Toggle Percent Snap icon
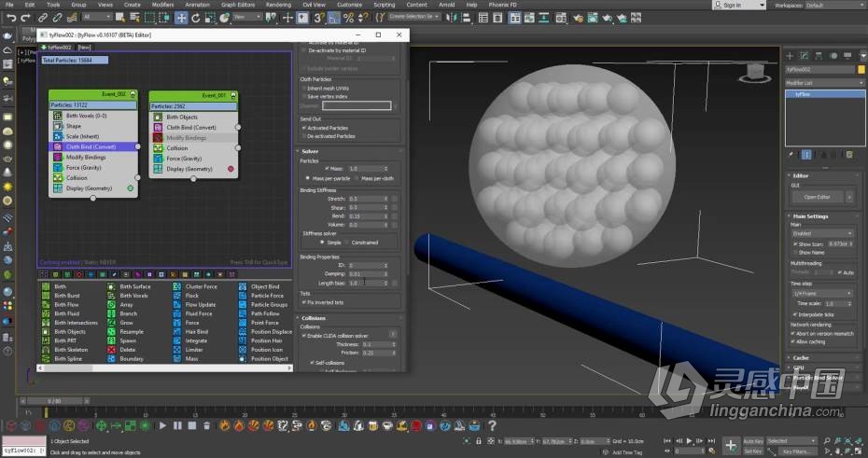The width and height of the screenshot is (868, 458). [348, 18]
